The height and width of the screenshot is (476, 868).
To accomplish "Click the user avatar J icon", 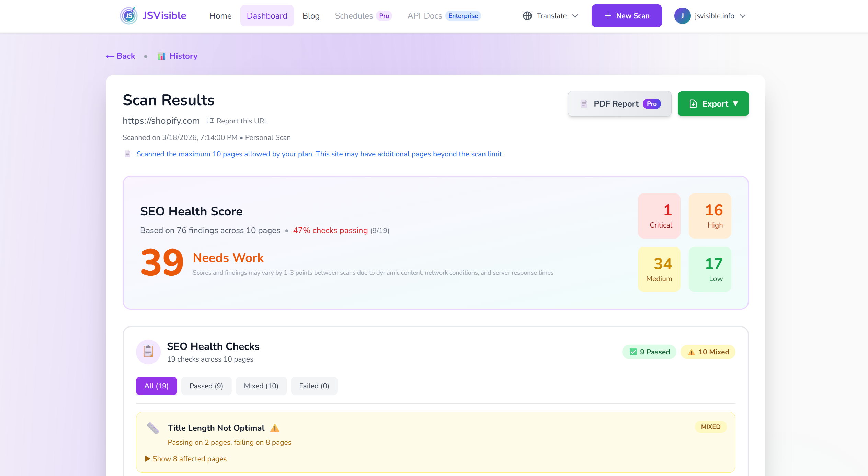I will point(682,16).
